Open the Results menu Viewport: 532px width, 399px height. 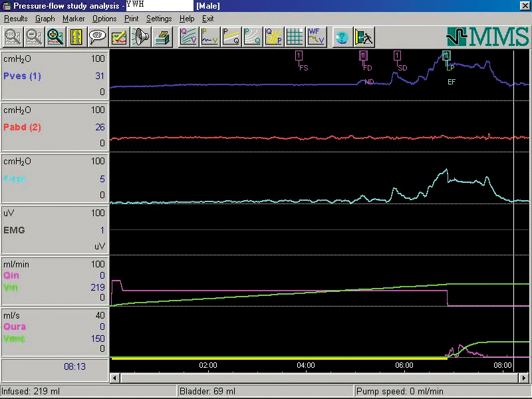pyautogui.click(x=15, y=19)
